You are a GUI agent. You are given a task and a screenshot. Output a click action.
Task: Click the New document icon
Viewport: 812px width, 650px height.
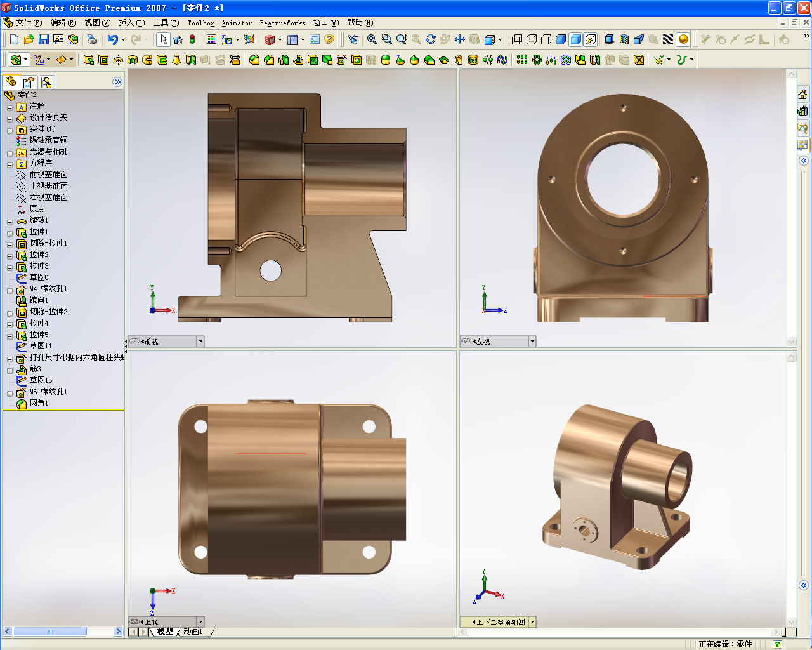(x=15, y=39)
